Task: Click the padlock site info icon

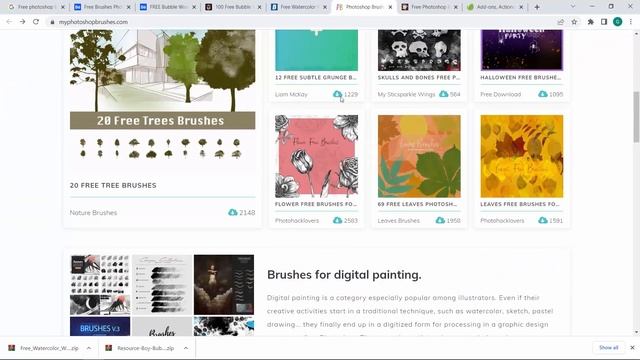Action: pos(52,22)
